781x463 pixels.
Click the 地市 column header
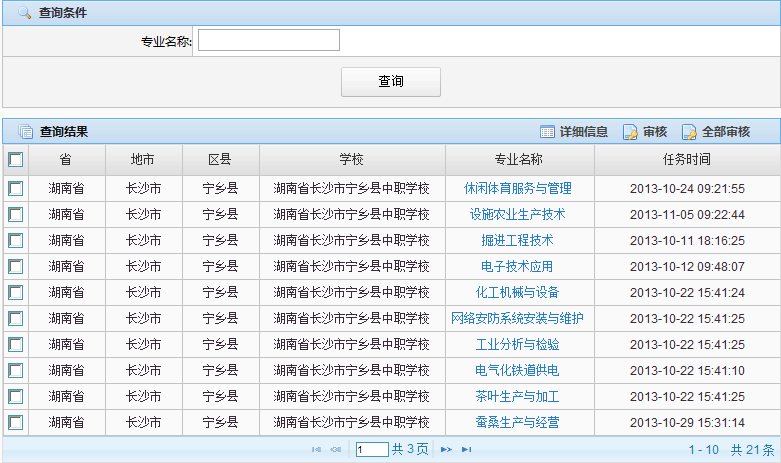pos(143,159)
